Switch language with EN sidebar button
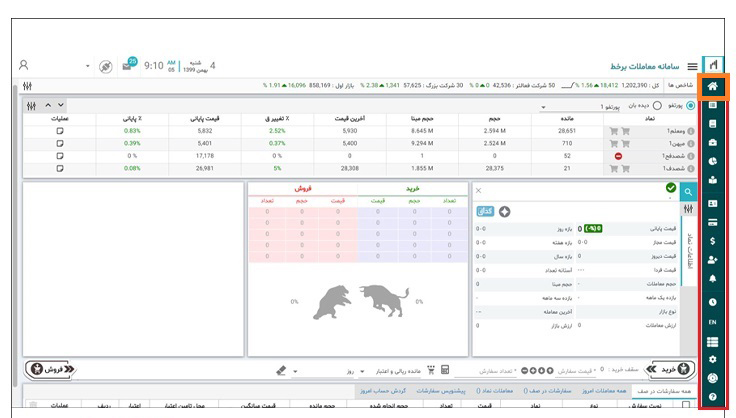 713,323
